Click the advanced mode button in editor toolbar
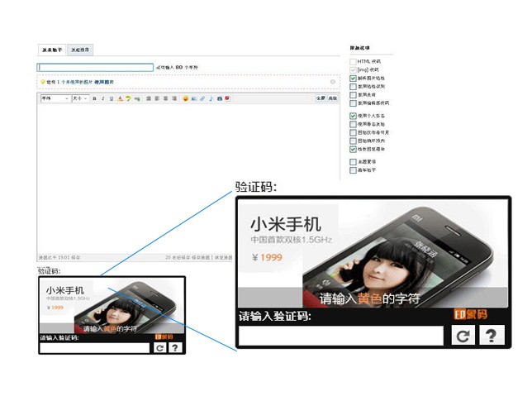This screenshot has height=401, width=532. coord(332,98)
